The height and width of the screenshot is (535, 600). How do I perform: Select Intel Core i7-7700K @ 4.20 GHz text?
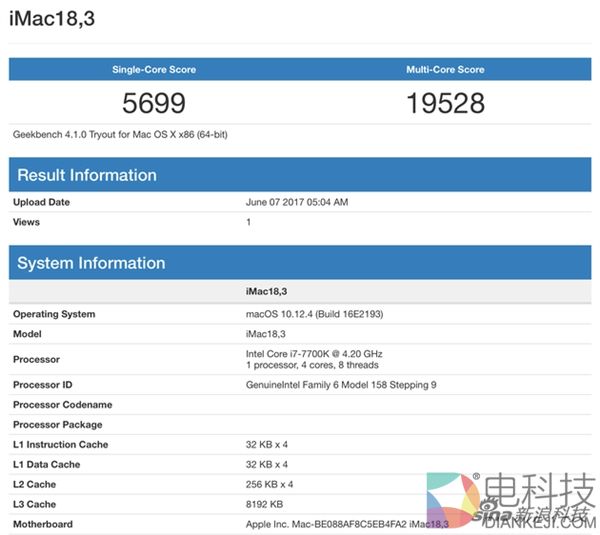[314, 354]
